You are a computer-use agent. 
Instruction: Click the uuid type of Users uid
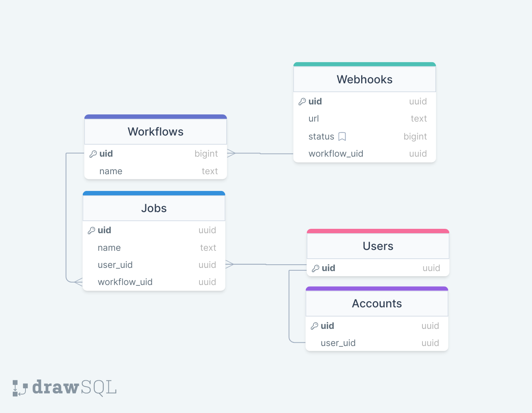click(x=432, y=268)
